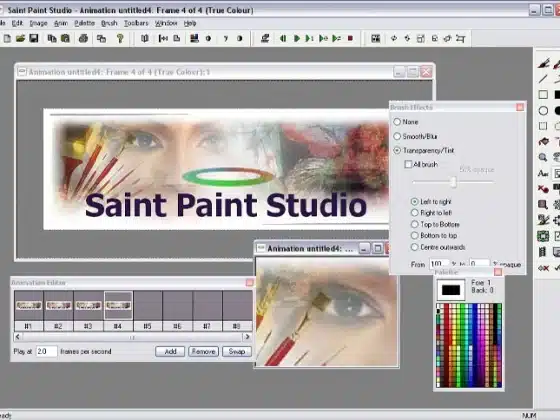The height and width of the screenshot is (420, 560).
Task: Select the colour replace red-dot tool
Action: point(543,189)
